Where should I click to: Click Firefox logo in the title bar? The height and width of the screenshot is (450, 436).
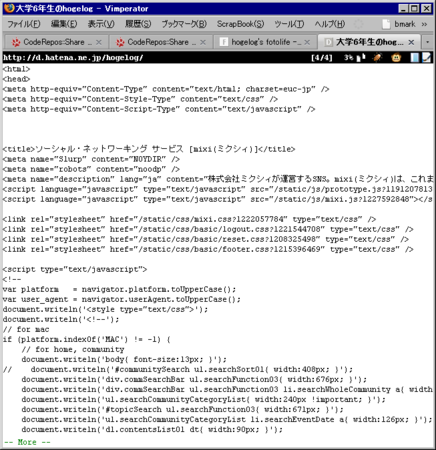click(9, 8)
